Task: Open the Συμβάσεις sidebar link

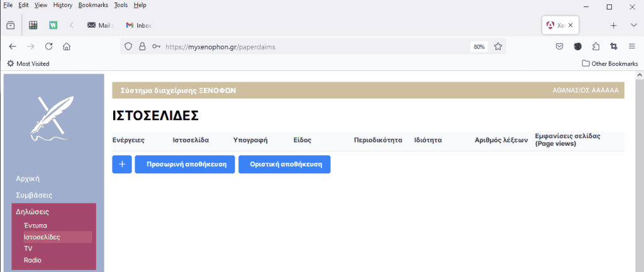Action: point(34,195)
